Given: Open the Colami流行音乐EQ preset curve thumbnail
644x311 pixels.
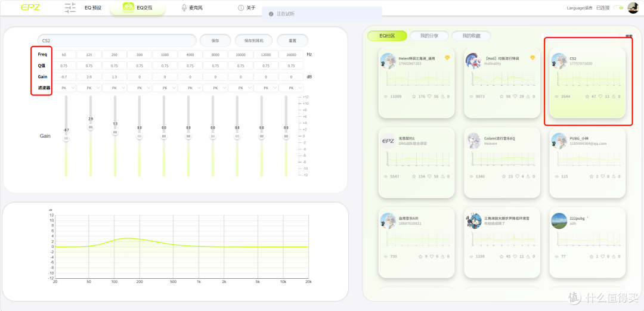Looking at the screenshot, I should tap(502, 159).
